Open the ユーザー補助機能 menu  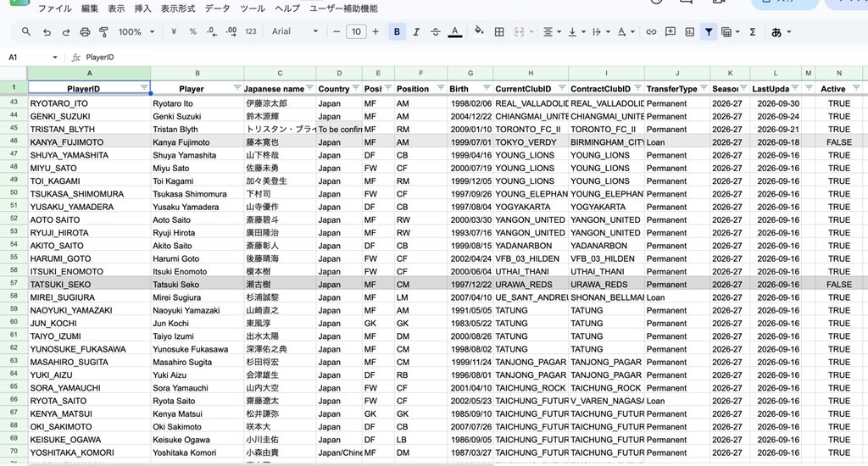point(344,8)
